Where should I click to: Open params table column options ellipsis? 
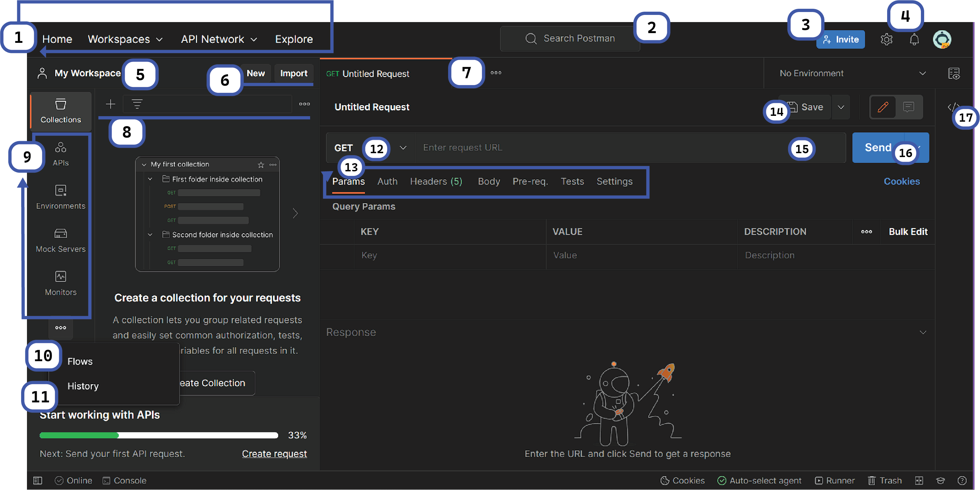866,231
